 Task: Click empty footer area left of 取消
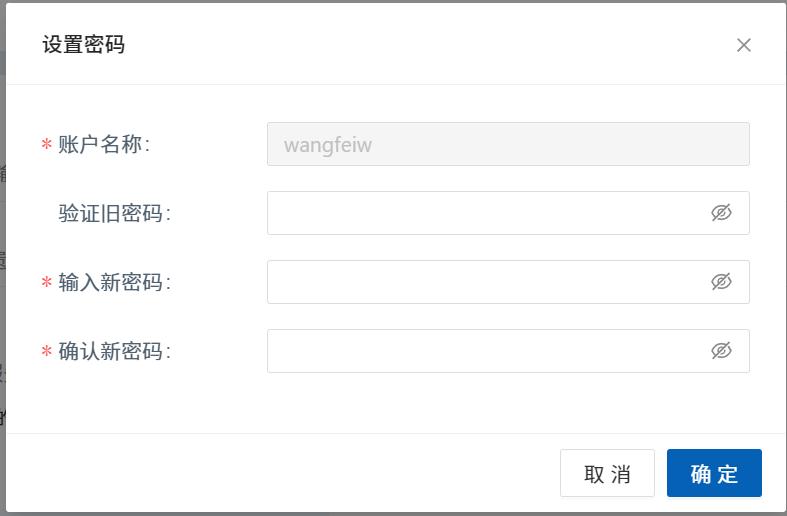pyautogui.click(x=281, y=473)
